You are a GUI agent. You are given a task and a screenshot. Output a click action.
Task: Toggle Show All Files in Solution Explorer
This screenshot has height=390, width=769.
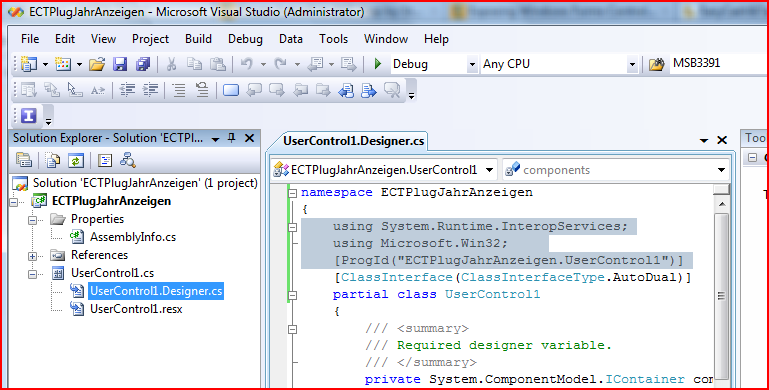coord(52,160)
